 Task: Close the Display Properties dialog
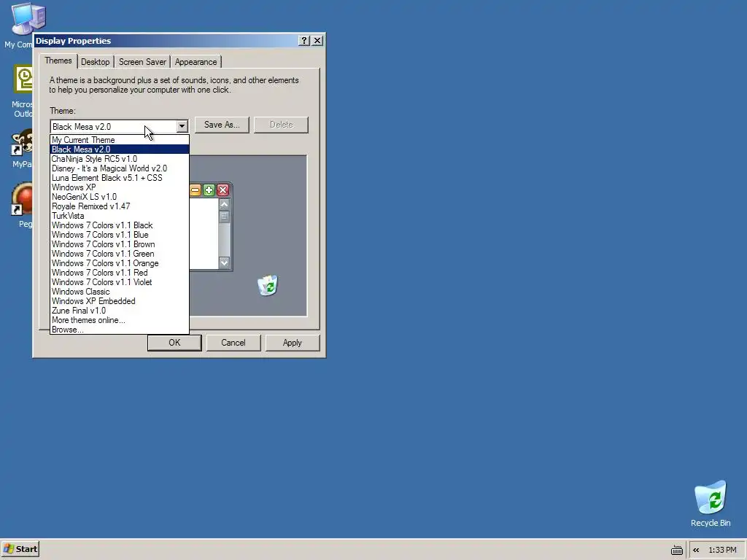click(317, 41)
